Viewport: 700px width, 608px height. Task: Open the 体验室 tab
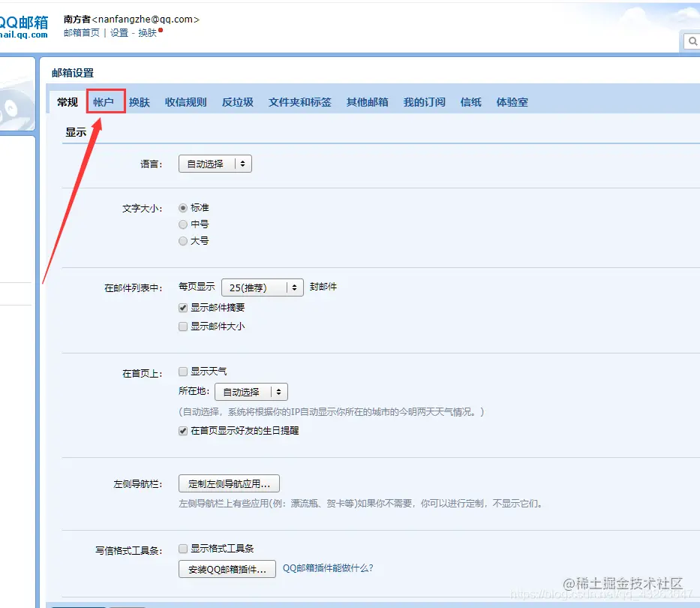[512, 101]
